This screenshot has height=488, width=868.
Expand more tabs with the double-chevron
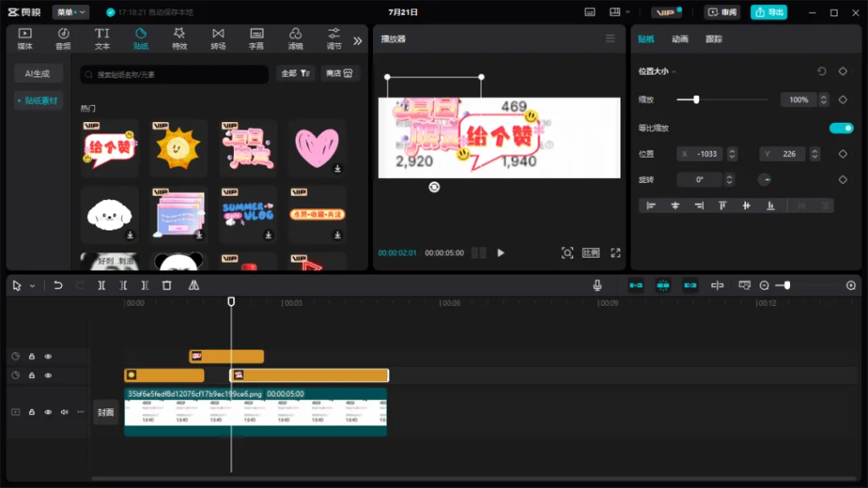(x=358, y=41)
